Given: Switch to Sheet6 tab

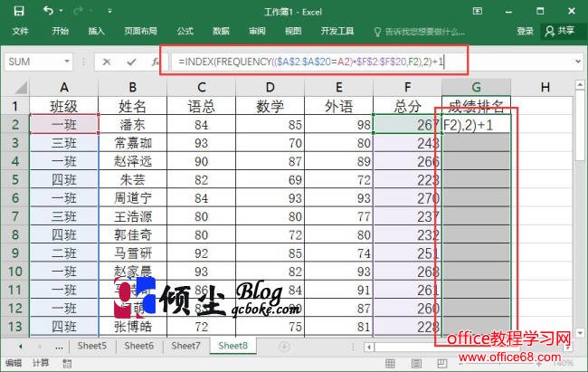Looking at the screenshot, I should (x=139, y=346).
